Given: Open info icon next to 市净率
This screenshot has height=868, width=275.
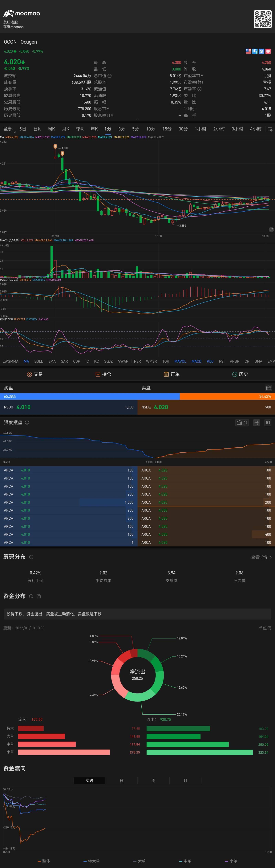Looking at the screenshot, I should click(199, 89).
